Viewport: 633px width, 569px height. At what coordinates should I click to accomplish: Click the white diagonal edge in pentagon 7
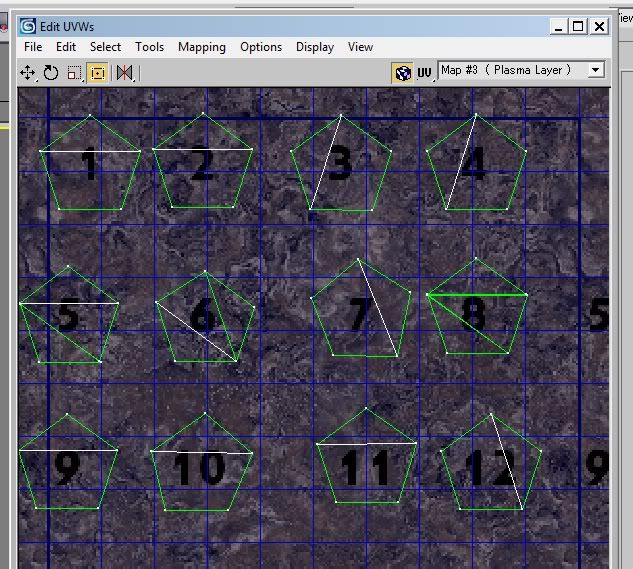tap(377, 307)
